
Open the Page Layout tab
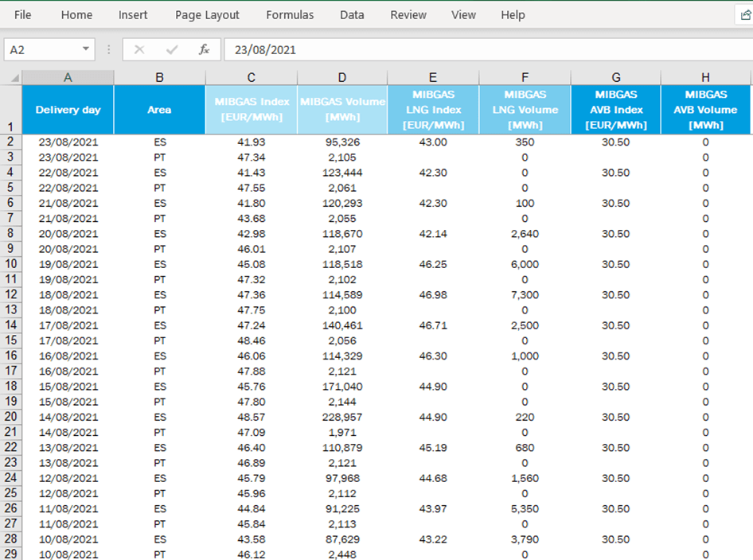[207, 15]
